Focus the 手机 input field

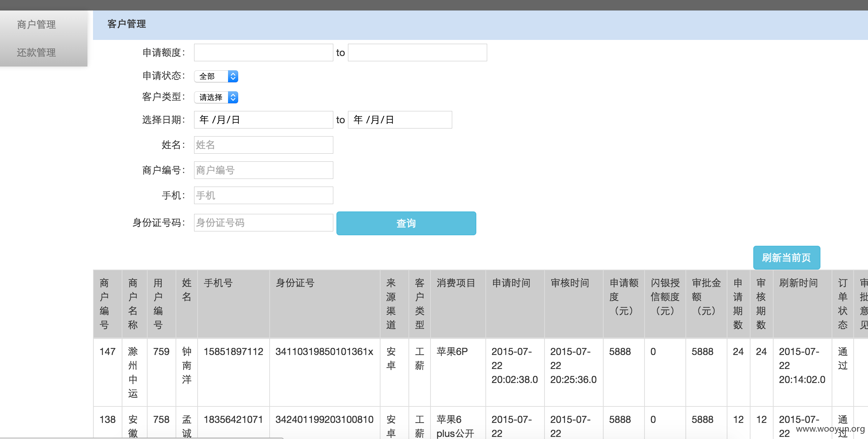point(263,195)
